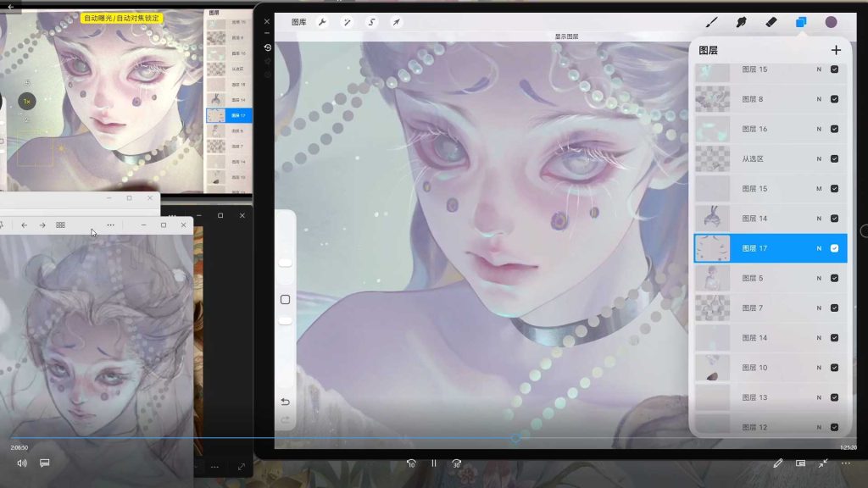Tap the Undo arrow on Procreate's sidebar
Screen dimensions: 868x488
pyautogui.click(x=285, y=402)
